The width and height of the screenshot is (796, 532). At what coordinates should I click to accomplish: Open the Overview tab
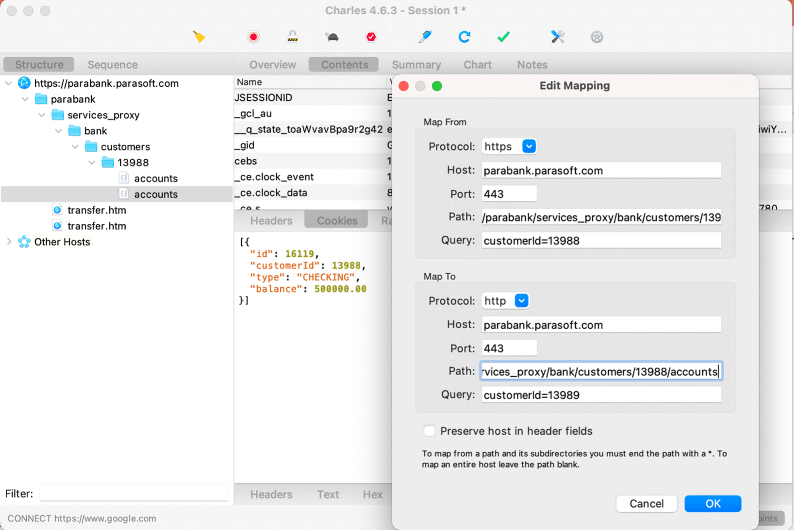[272, 65]
